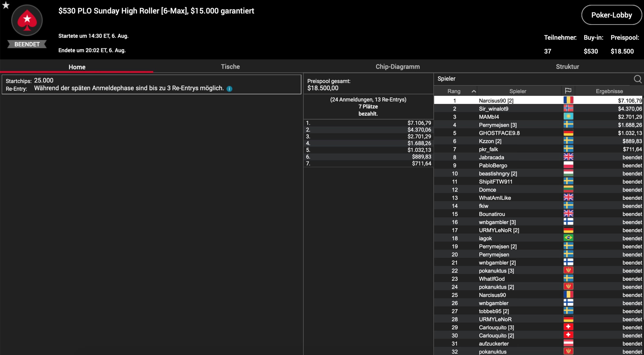Click MAMbI4 Kazakhstan flag icon
Viewport: 644px width, 355px height.
tap(568, 117)
